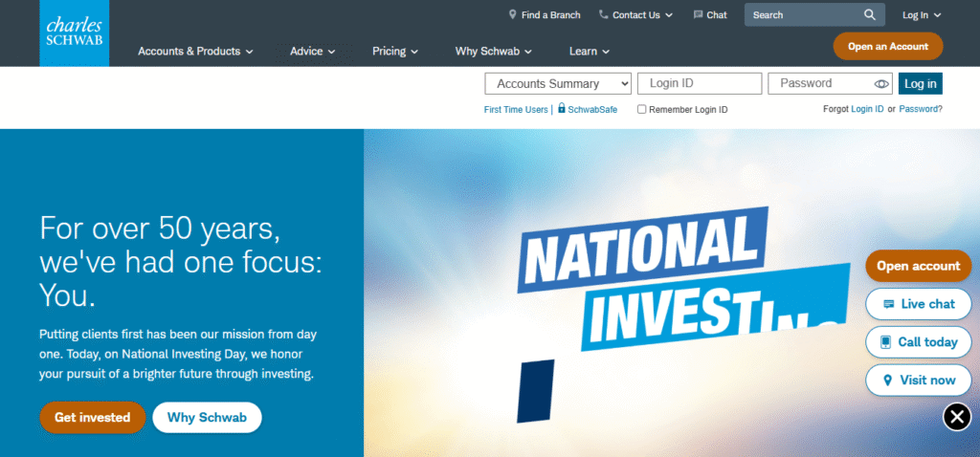Screen dimensions: 980x457
Task: Click the Charles Schwab logo
Action: click(x=75, y=33)
